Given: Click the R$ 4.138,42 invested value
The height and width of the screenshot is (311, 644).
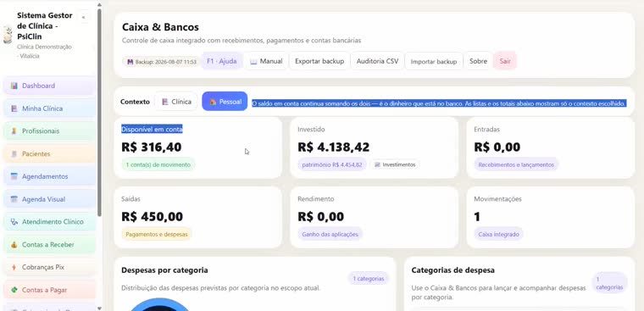Looking at the screenshot, I should click(334, 147).
